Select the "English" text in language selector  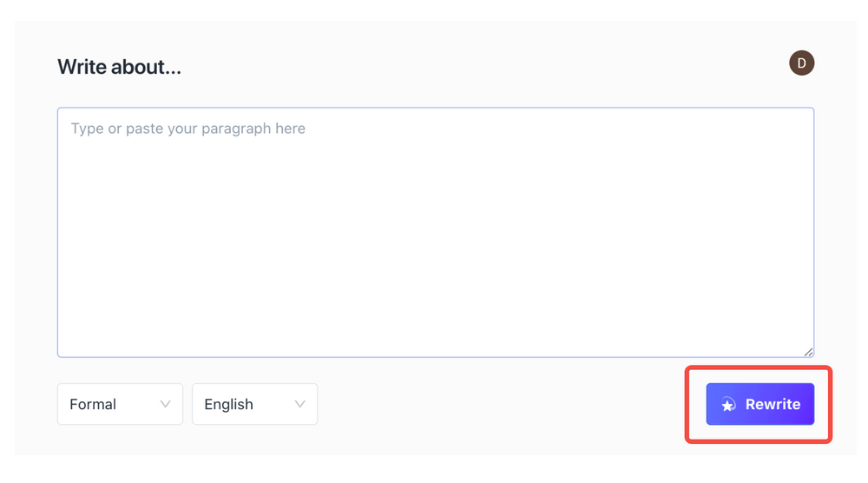pos(228,404)
